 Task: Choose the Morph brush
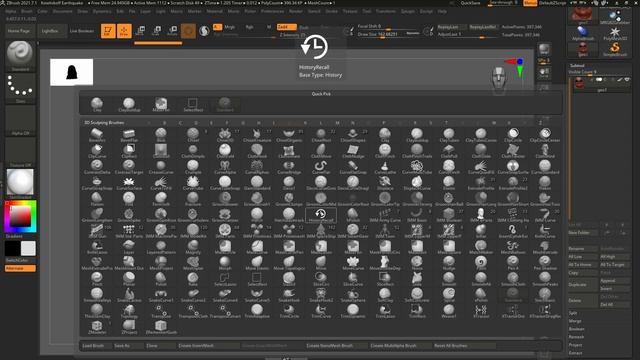coord(225,263)
